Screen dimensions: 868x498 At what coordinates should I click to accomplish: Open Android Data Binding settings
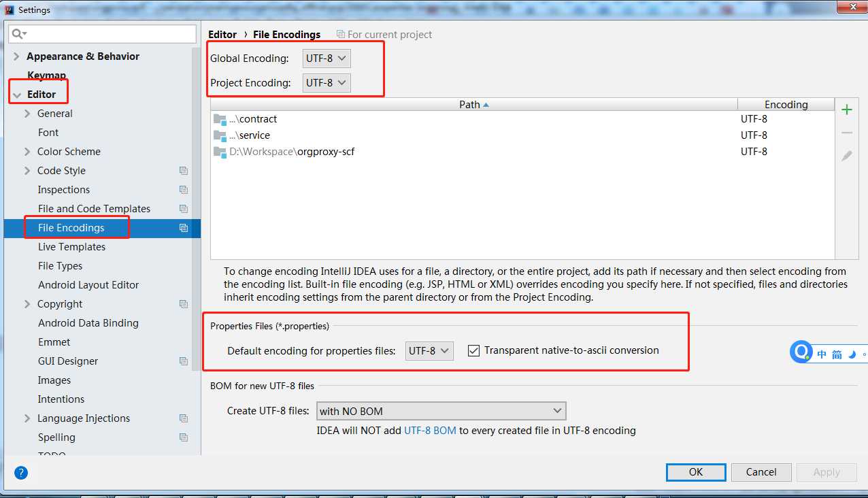click(88, 323)
